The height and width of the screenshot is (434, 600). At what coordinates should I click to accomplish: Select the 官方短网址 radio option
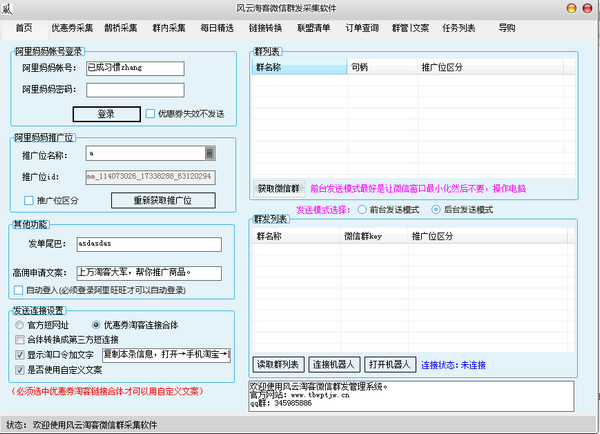click(20, 325)
